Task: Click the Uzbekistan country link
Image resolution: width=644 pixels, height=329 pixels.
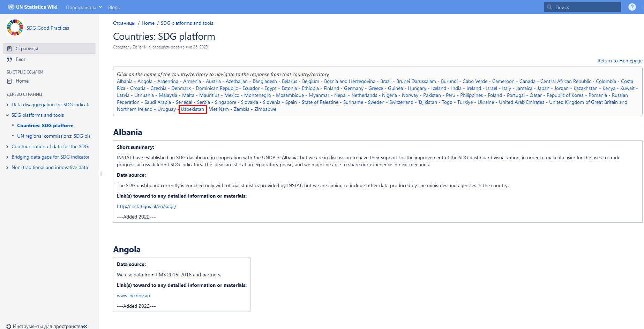Action: coord(192,109)
